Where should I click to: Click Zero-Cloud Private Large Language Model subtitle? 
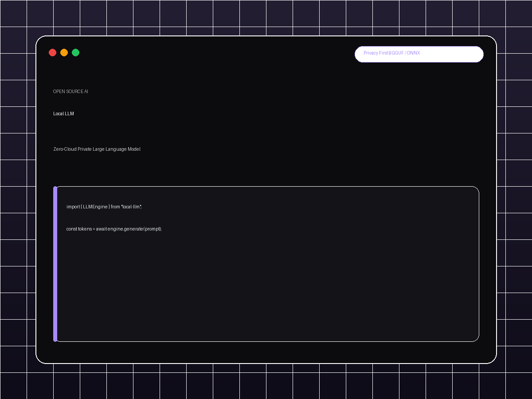point(97,149)
